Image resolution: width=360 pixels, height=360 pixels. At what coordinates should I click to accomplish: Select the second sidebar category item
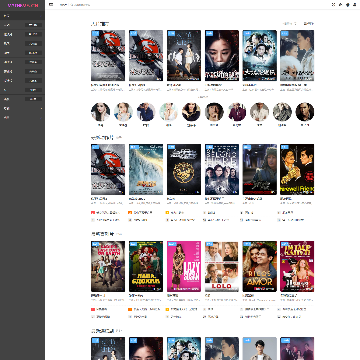click(22, 25)
